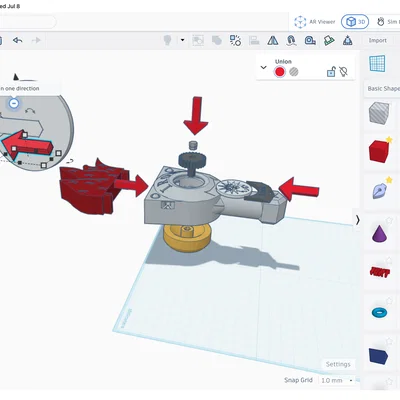400x400 pixels.
Task: Select the small grey cylinder above gear
Action: pos(193,145)
